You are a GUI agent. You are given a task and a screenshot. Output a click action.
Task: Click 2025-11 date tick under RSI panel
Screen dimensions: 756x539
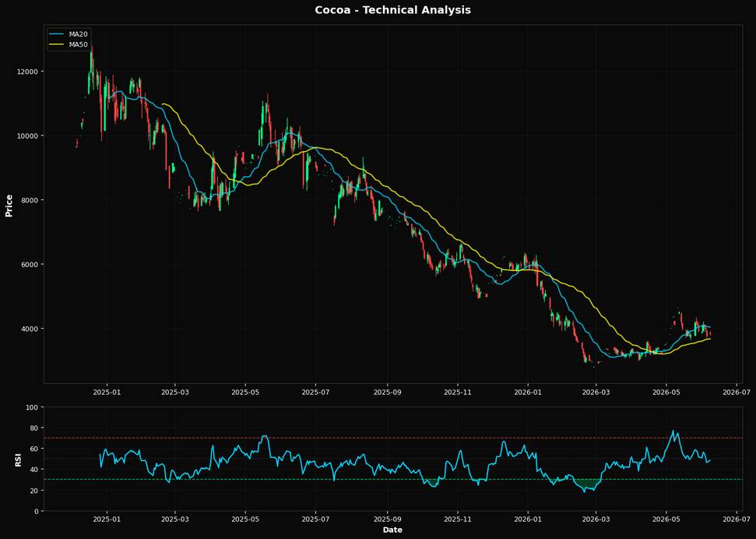pyautogui.click(x=458, y=520)
